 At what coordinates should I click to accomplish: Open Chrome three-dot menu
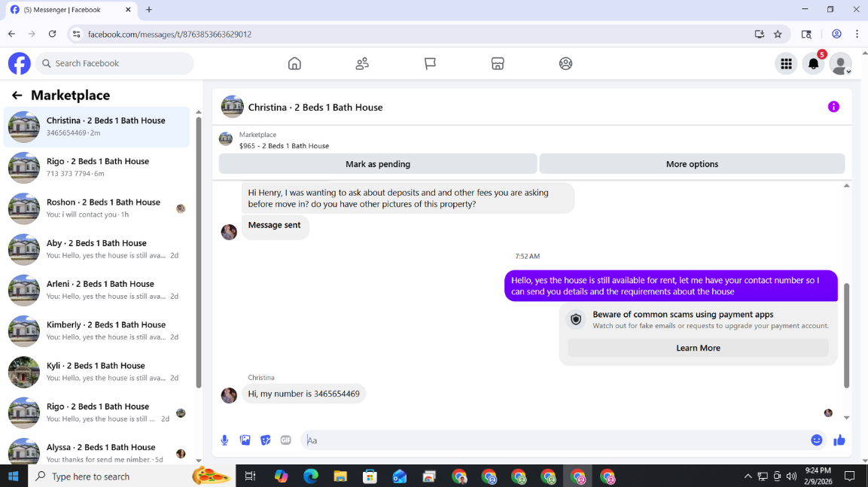857,34
